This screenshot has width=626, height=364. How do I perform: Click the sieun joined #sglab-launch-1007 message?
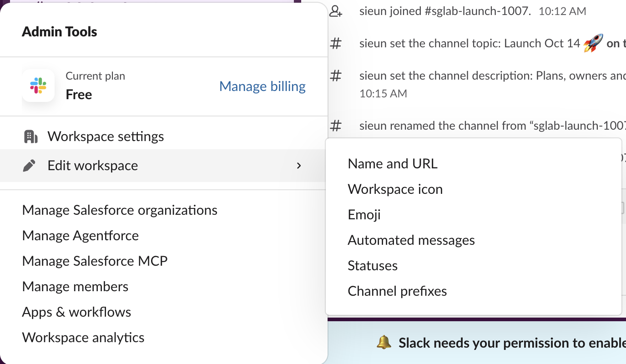point(445,11)
